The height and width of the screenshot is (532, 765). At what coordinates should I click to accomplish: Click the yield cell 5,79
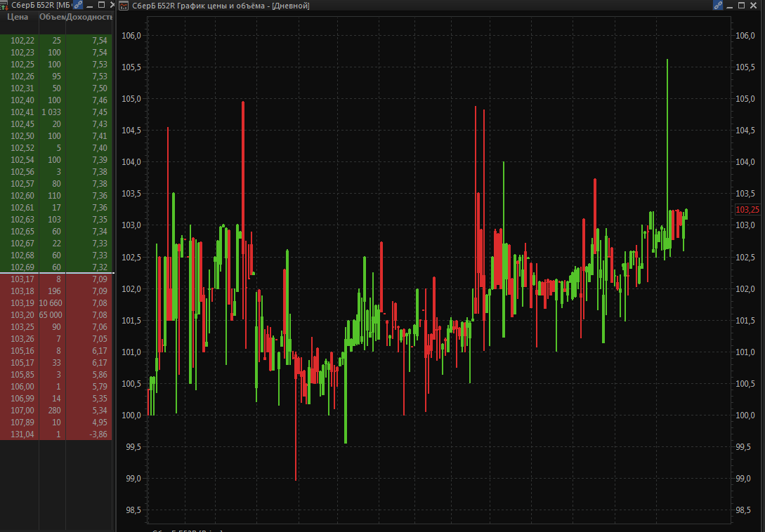click(x=100, y=387)
